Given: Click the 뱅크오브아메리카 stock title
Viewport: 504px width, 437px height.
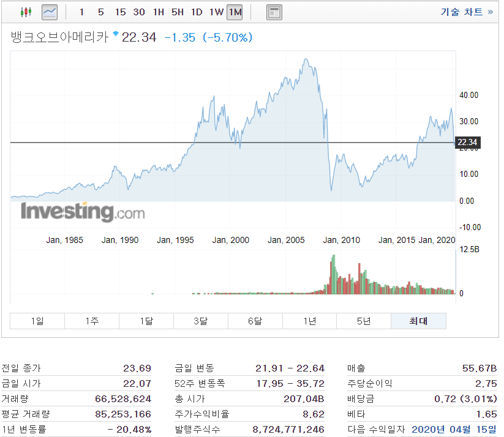Looking at the screenshot, I should coord(60,37).
